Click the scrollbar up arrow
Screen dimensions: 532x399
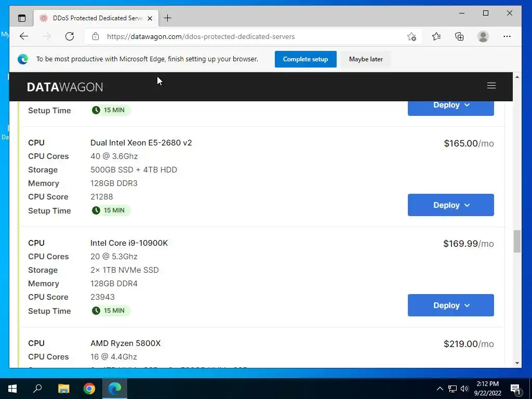[x=517, y=77]
